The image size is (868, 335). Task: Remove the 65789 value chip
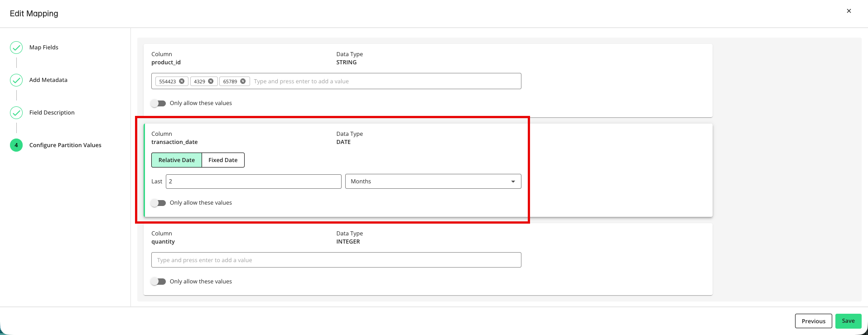(x=243, y=81)
